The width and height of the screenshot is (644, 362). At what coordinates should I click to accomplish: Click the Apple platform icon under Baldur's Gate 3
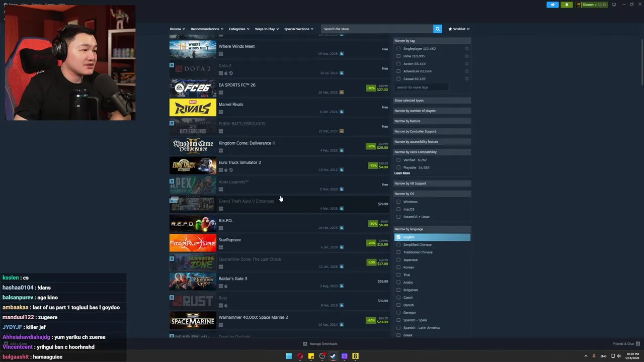226,286
